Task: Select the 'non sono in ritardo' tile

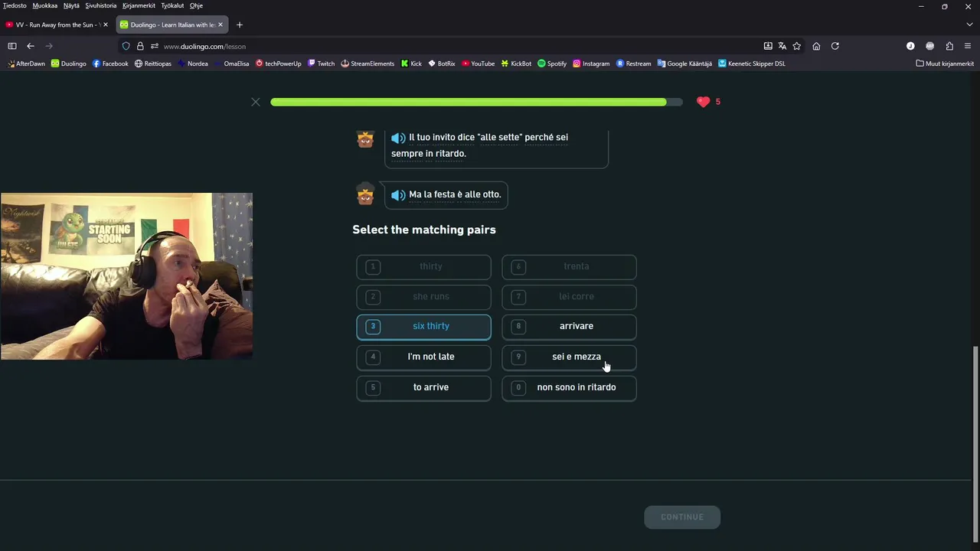Action: (x=569, y=387)
